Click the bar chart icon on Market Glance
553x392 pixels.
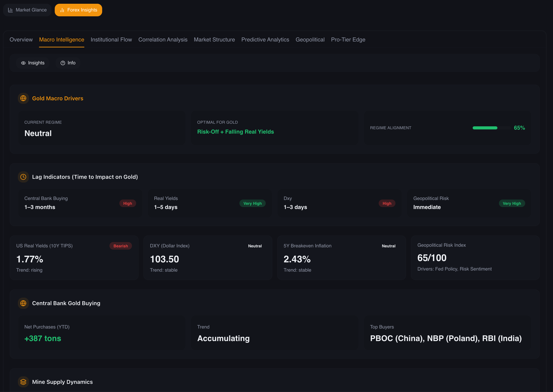pyautogui.click(x=10, y=10)
